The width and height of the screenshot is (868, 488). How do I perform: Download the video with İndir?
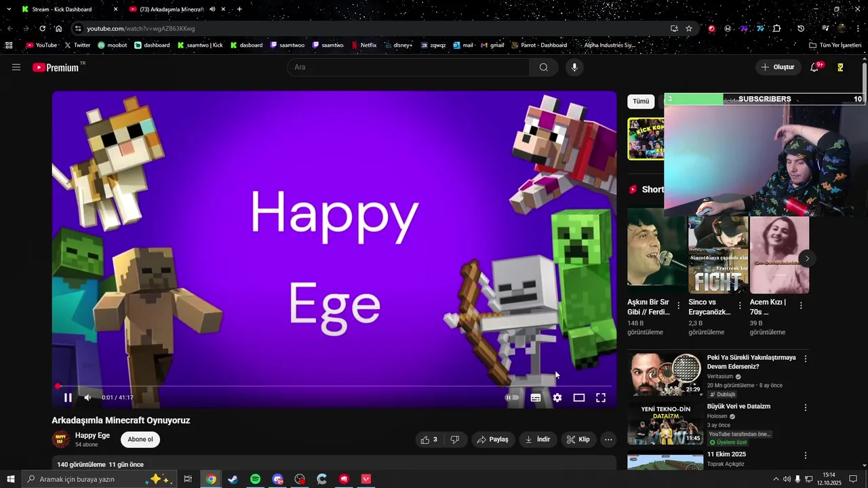coord(538,439)
